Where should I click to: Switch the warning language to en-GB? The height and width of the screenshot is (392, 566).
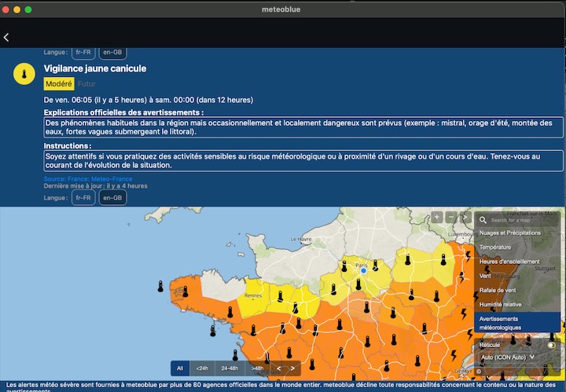coord(112,198)
